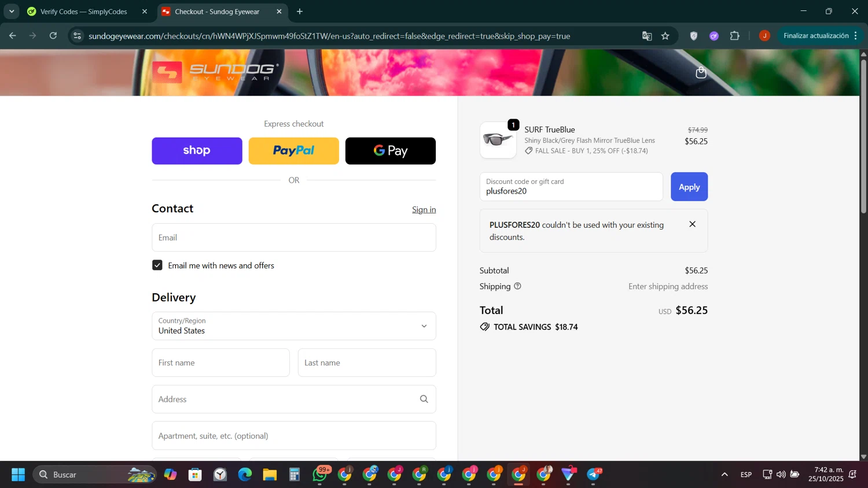Click the Shipping help question mark icon

(x=517, y=286)
